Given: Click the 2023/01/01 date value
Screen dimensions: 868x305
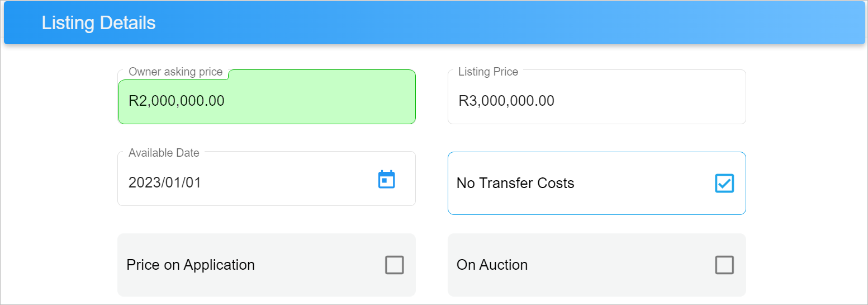Looking at the screenshot, I should (x=165, y=182).
